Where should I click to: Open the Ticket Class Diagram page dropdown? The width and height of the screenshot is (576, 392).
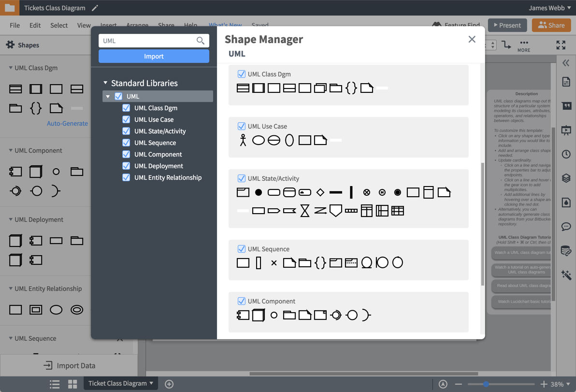point(120,383)
